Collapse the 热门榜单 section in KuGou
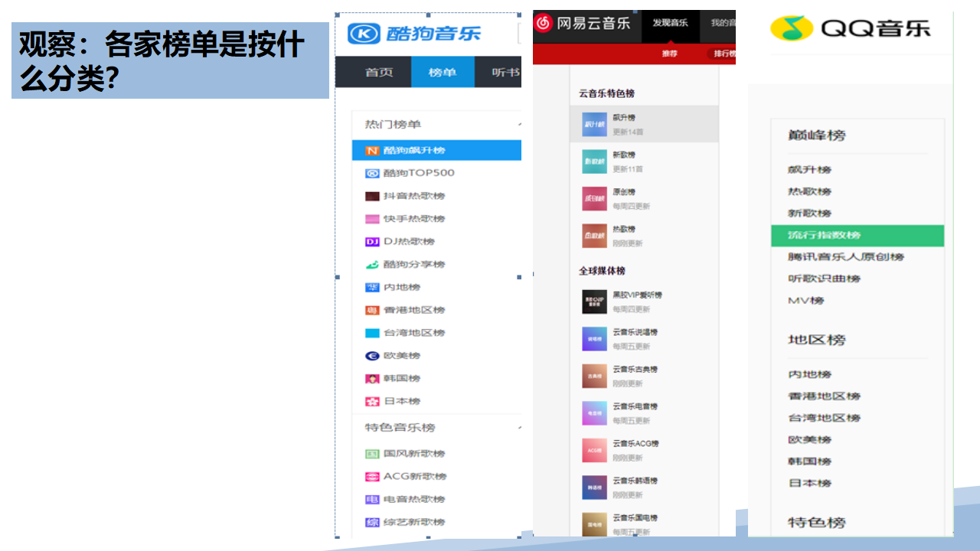This screenshot has height=551, width=980. [520, 124]
